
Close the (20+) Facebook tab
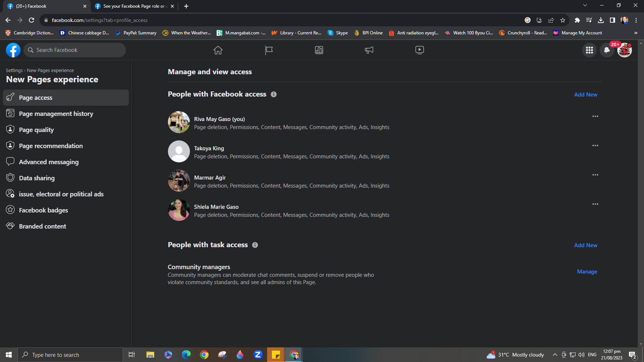pos(85,6)
